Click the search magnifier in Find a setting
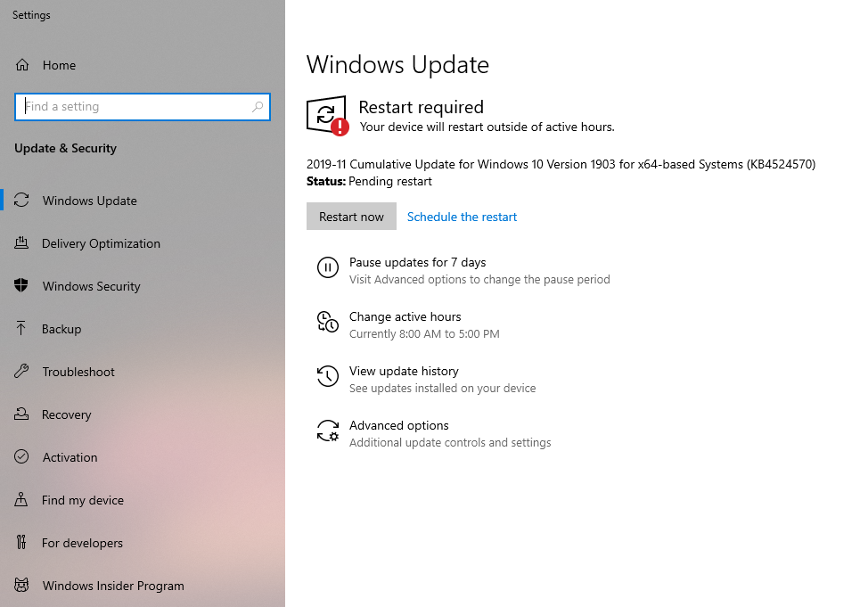This screenshot has height=607, width=868. click(258, 106)
